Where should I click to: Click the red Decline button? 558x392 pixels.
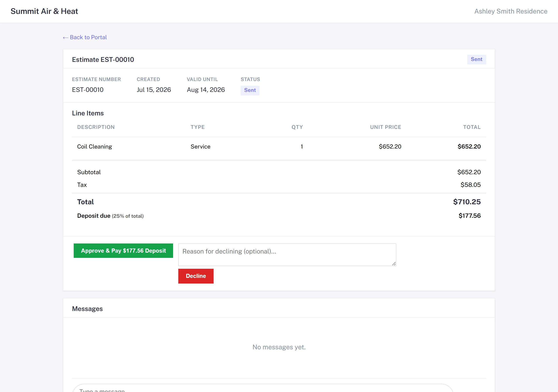(196, 276)
